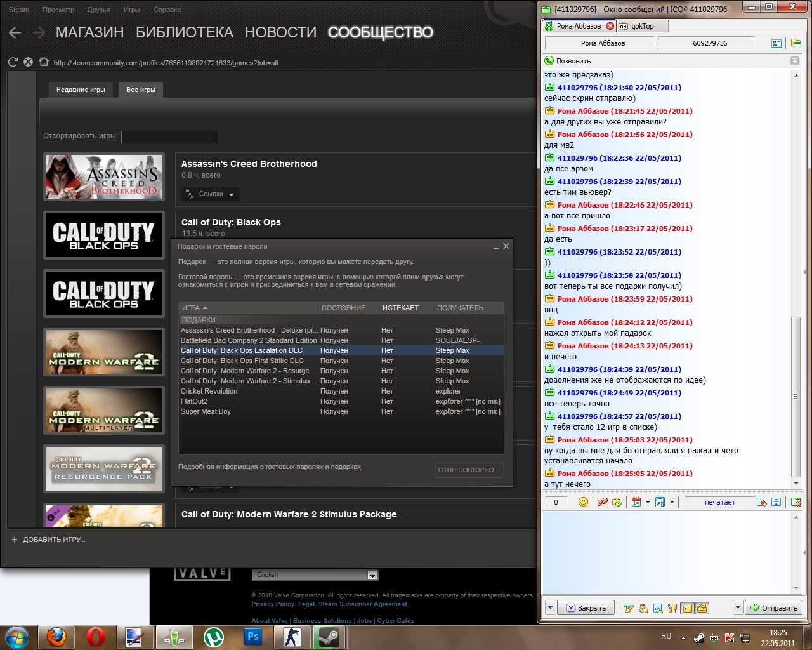
Task: Open the dropdown arrow left of Закрыть
Action: [550, 608]
